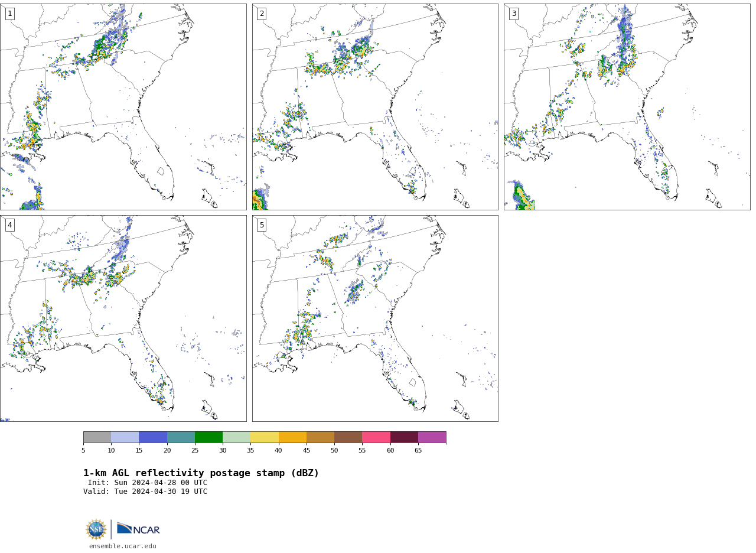Click the dark brown 50-55 dBZ swatch

click(348, 437)
